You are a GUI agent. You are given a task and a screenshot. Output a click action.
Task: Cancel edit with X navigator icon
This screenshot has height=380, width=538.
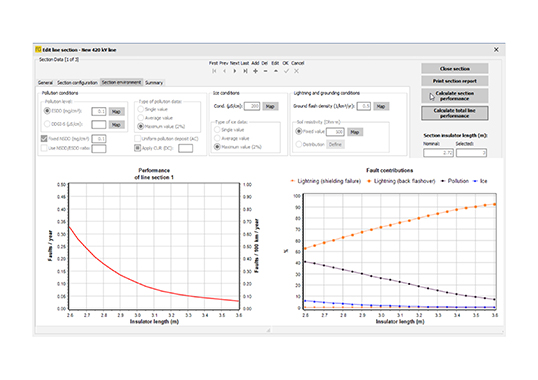(296, 71)
